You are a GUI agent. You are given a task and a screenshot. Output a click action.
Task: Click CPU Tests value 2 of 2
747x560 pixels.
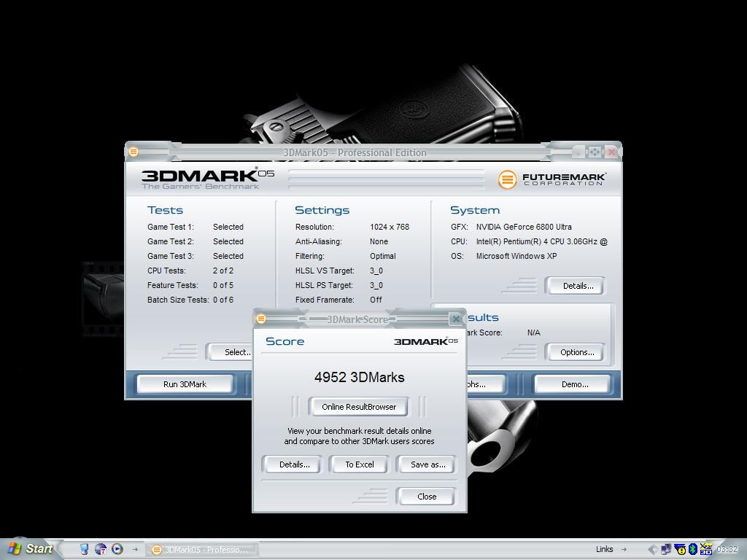click(223, 271)
